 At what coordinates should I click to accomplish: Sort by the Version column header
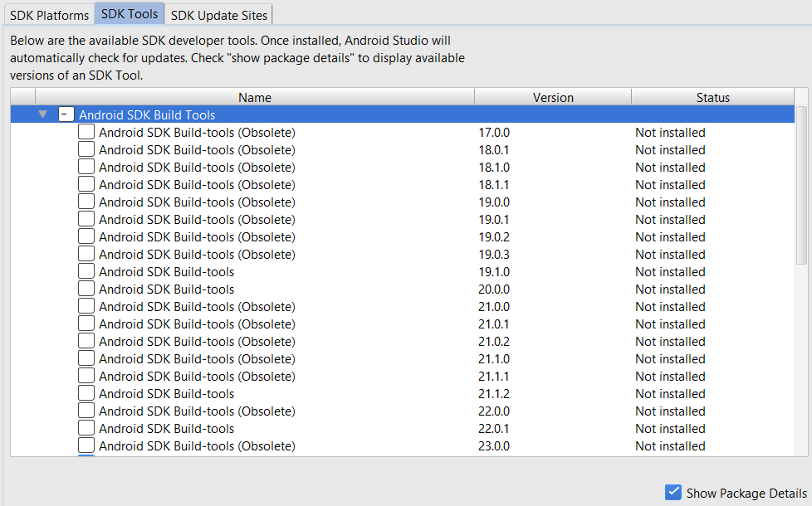pos(553,97)
